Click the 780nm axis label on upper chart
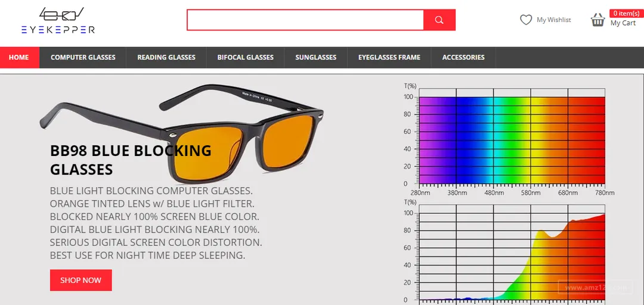This screenshot has width=644, height=305. coord(605,193)
